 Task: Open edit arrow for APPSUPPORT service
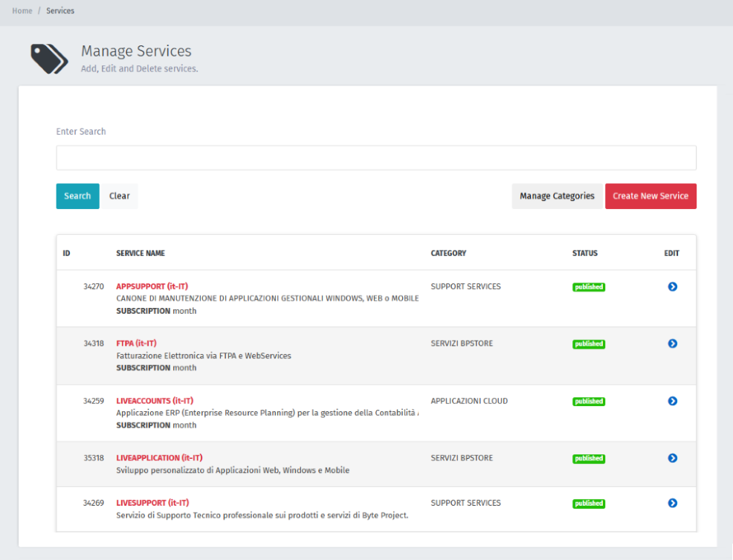point(672,286)
